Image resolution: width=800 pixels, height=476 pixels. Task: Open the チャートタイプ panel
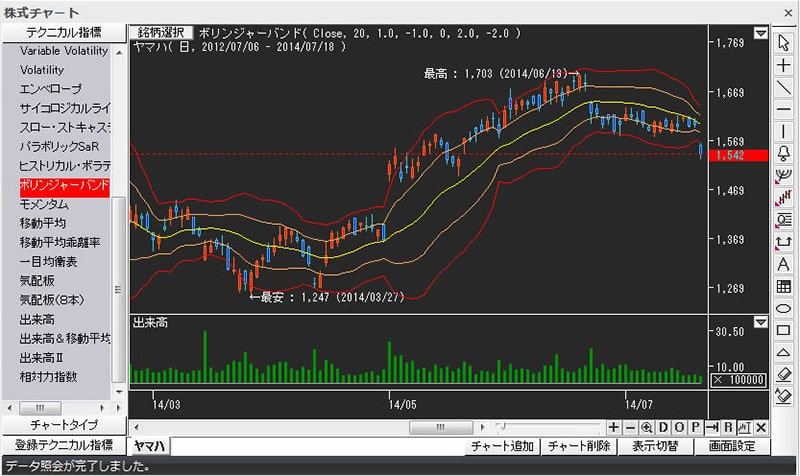(64, 424)
